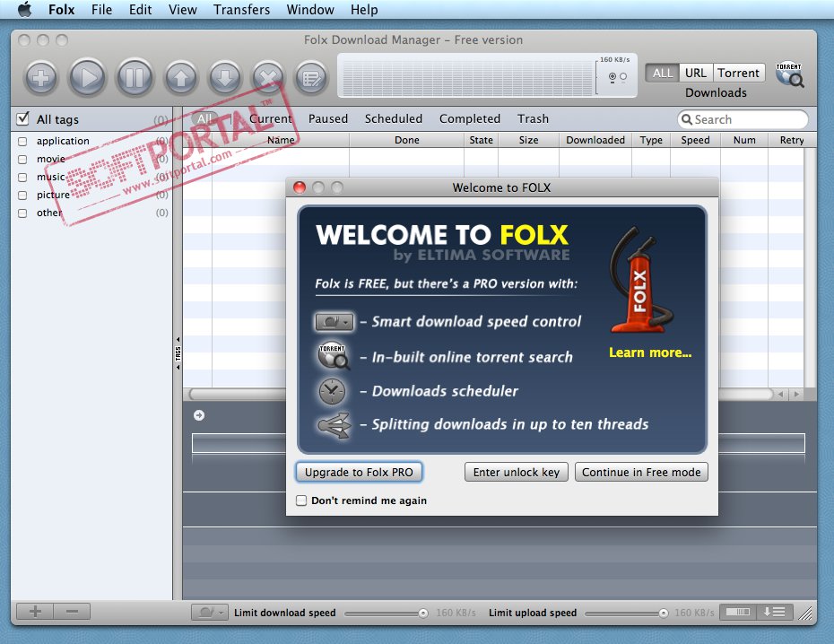Check the music tag checkbox
This screenshot has height=644, width=834.
point(22,177)
